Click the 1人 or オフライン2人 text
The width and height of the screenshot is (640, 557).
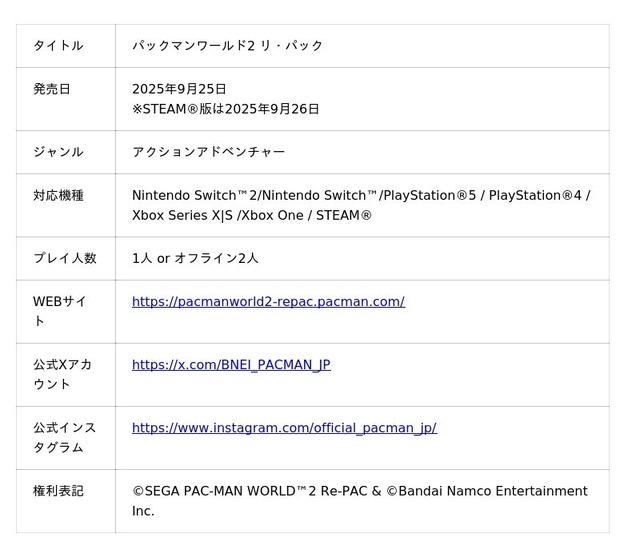[x=195, y=258]
